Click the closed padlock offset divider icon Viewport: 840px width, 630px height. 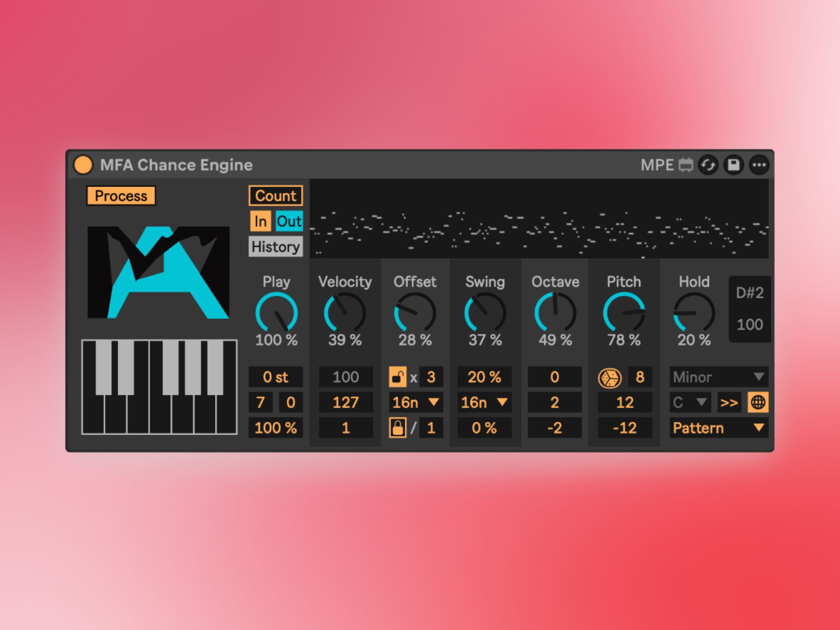[x=397, y=428]
